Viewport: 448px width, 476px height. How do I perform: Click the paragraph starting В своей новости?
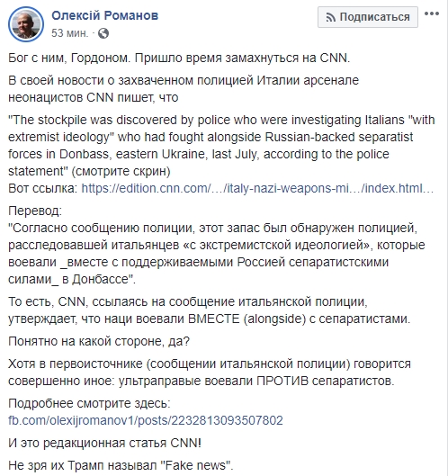[184, 89]
